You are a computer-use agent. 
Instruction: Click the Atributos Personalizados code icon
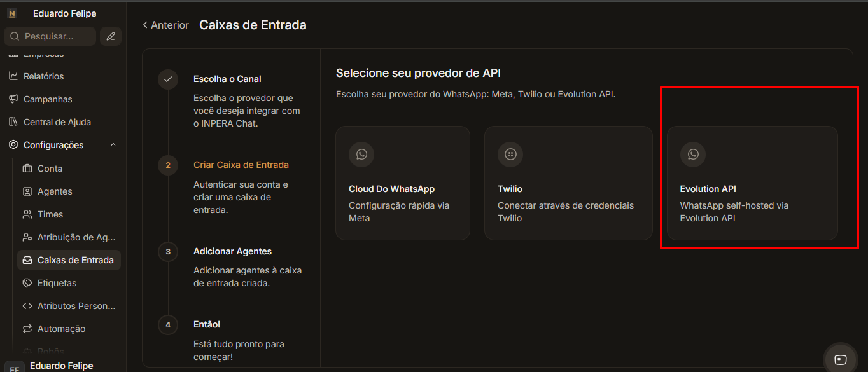pyautogui.click(x=27, y=306)
